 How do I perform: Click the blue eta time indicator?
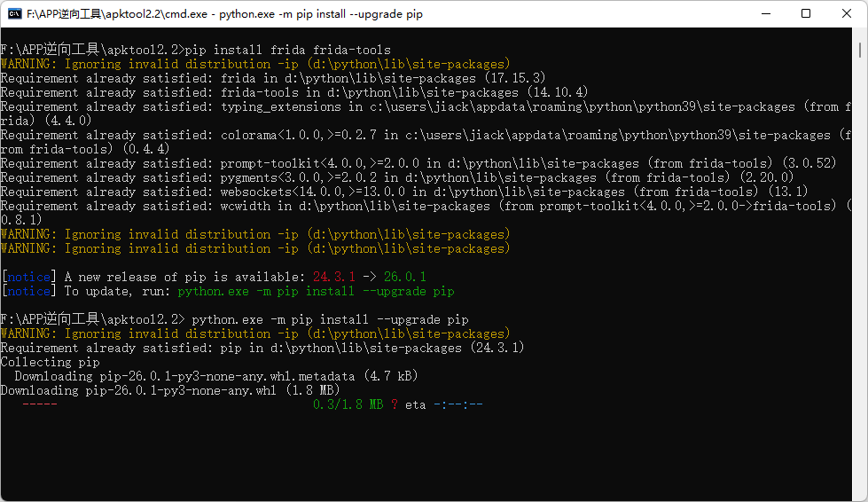coord(457,404)
